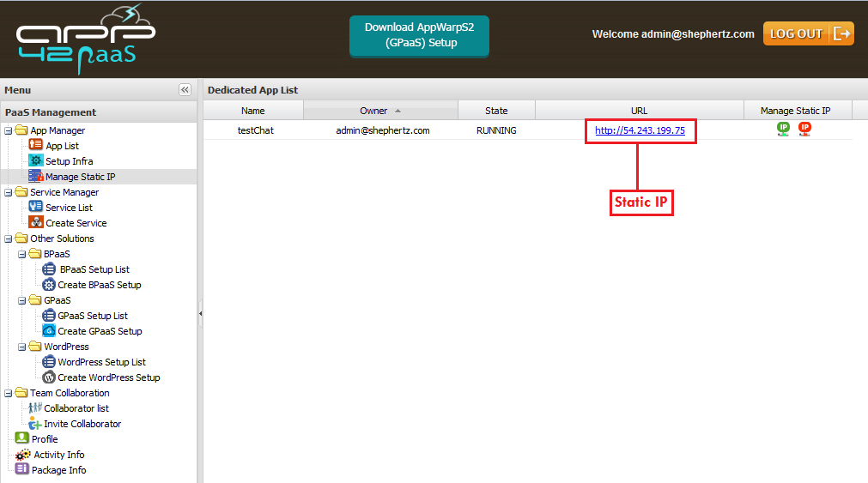Click the testChat name cell
Screen dimensions: 868x483
(255, 130)
